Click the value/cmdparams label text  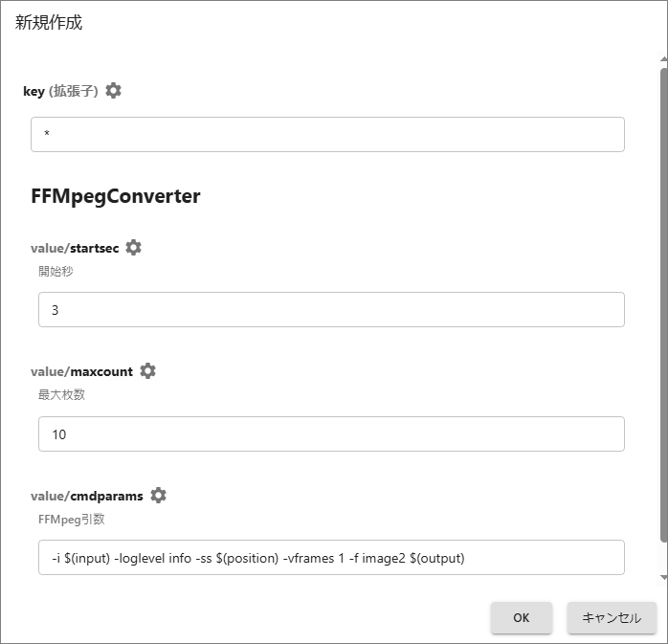(x=87, y=496)
